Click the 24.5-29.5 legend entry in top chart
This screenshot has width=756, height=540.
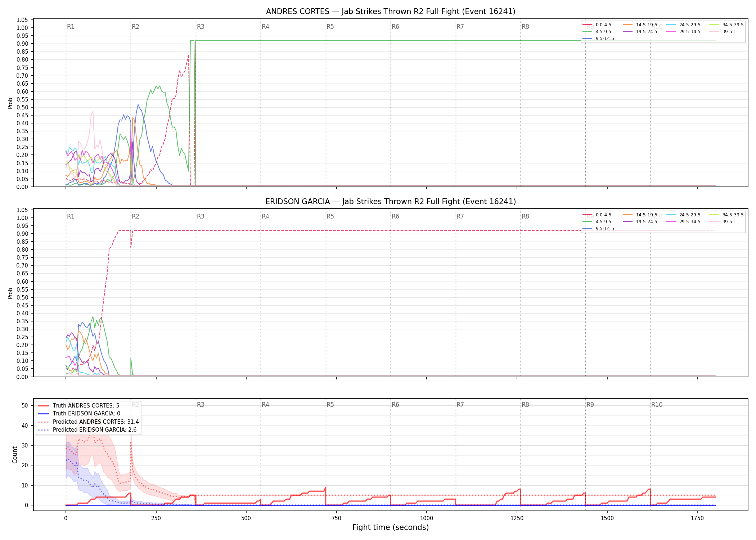tap(683, 25)
